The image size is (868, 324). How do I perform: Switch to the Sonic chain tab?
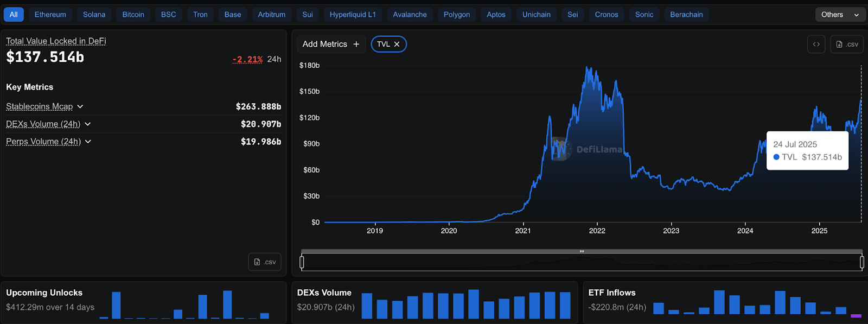644,15
